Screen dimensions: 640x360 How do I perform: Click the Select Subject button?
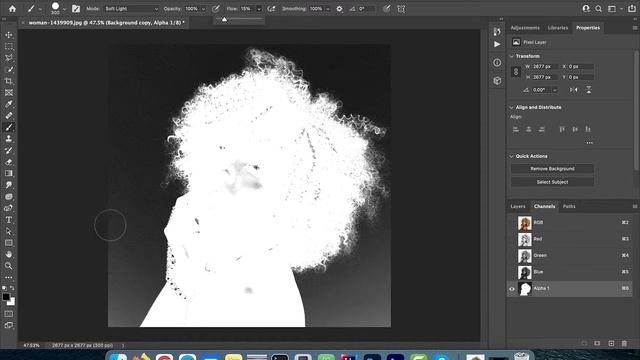click(552, 182)
